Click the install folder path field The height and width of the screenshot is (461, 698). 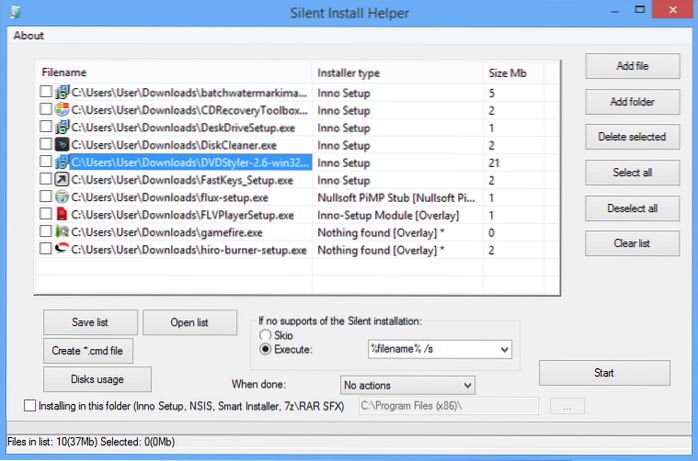(446, 406)
